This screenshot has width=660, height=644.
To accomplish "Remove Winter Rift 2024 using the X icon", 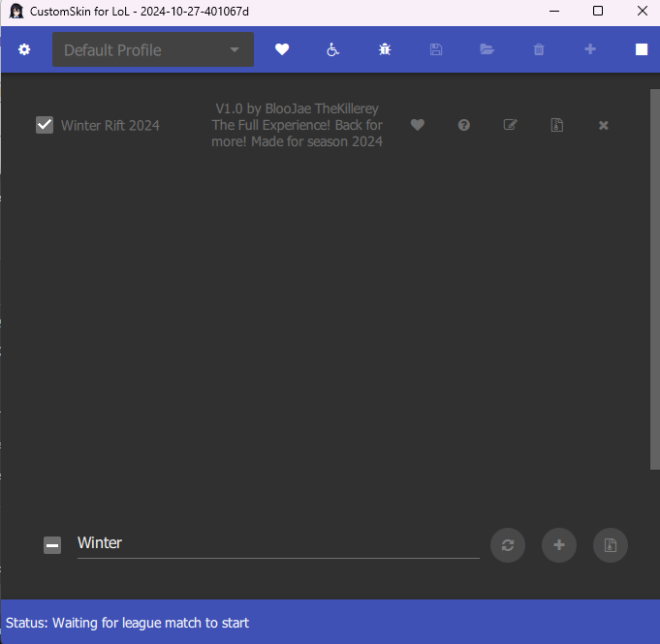I will click(604, 125).
